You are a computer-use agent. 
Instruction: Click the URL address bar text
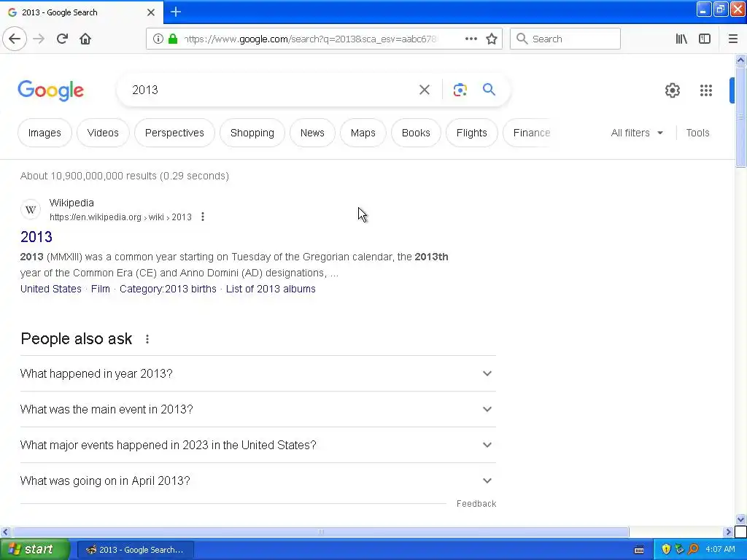point(309,39)
